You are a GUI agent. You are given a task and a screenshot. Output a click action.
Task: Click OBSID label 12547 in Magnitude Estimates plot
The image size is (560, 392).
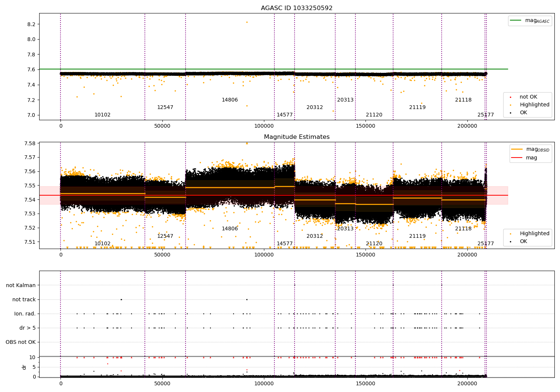point(165,236)
